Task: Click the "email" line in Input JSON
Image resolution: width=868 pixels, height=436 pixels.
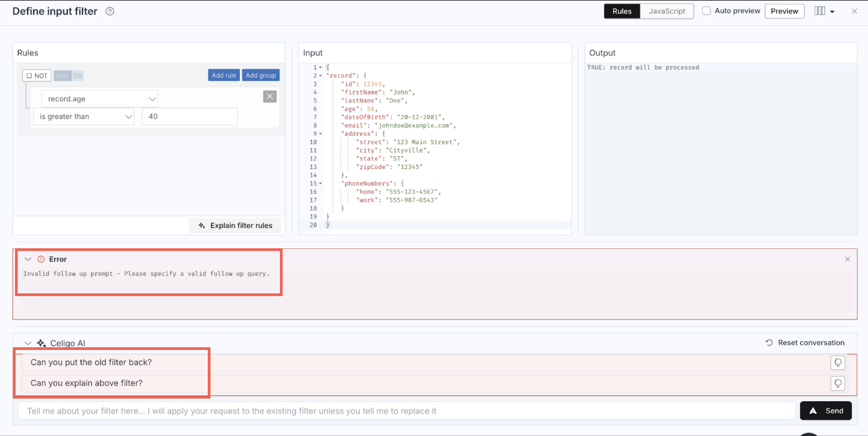Action: point(398,125)
